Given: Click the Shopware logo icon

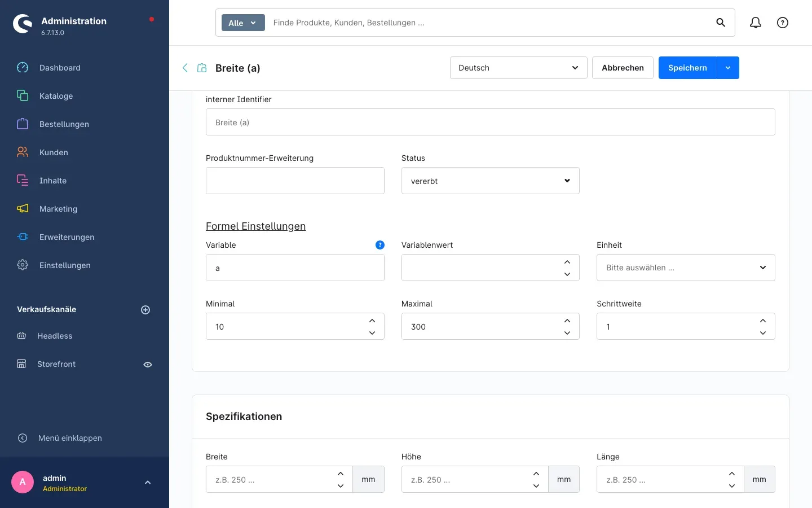Looking at the screenshot, I should 23,24.
